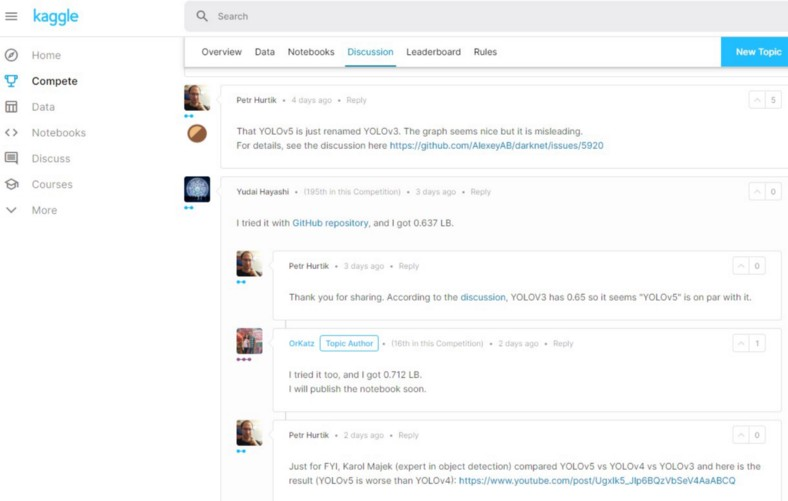
Task: Open Courses in the sidebar
Action: 52,184
